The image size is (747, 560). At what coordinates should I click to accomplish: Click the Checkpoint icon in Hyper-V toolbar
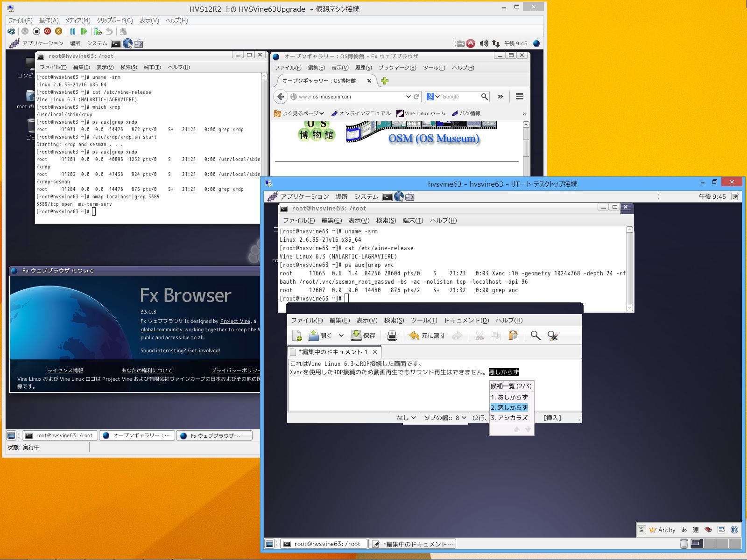[98, 31]
